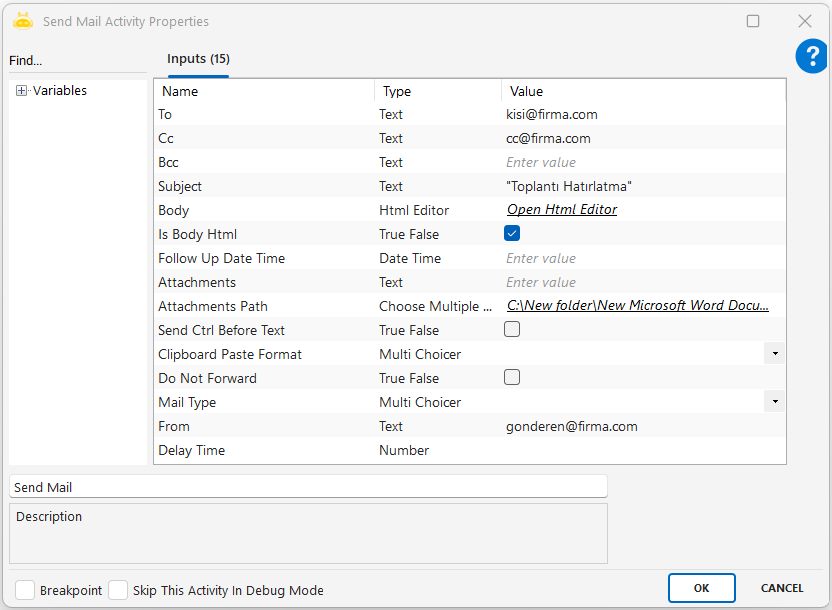Expand the Variables tree node
Viewport: 832px width, 610px height.
pos(21,91)
